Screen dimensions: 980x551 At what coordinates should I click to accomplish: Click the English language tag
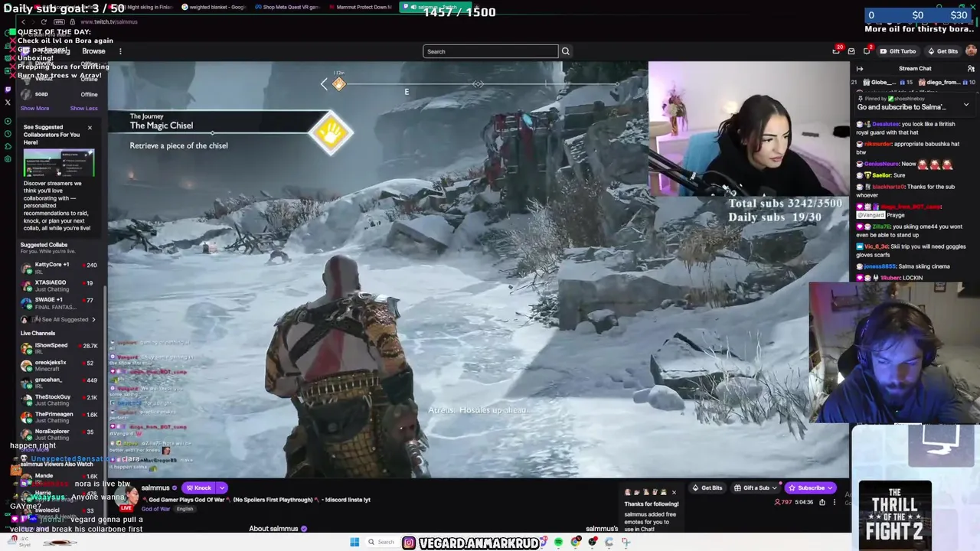[186, 509]
